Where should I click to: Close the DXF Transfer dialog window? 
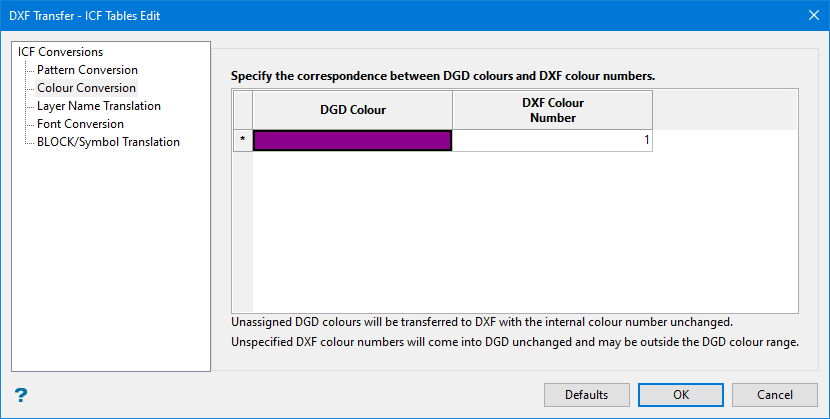pos(812,15)
